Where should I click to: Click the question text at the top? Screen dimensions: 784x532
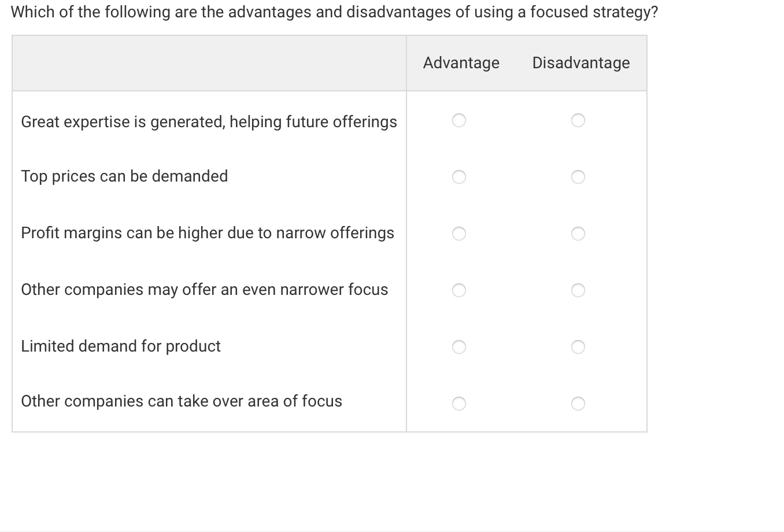(334, 11)
